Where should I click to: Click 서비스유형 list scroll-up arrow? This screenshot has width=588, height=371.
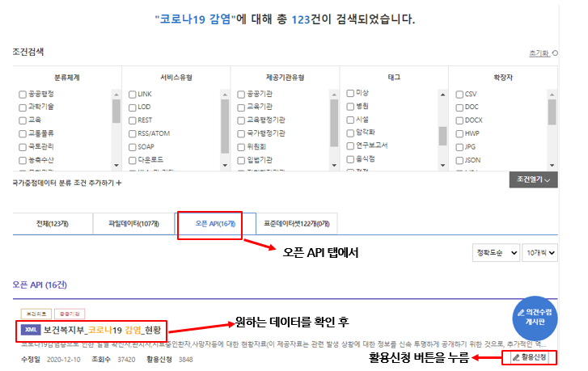(x=225, y=95)
